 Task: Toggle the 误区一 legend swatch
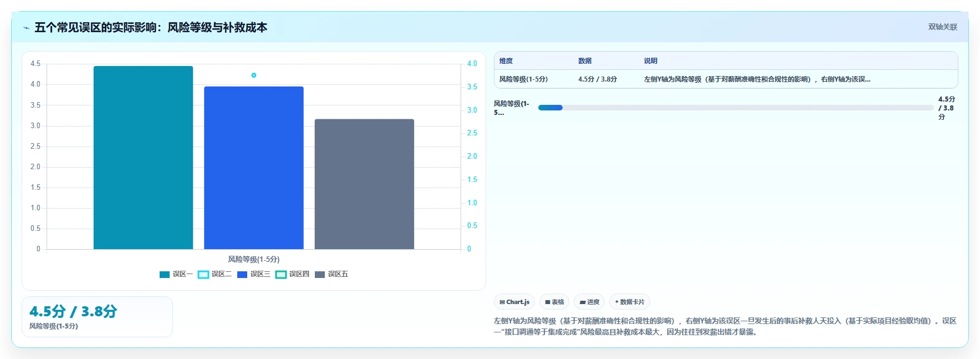tap(165, 274)
